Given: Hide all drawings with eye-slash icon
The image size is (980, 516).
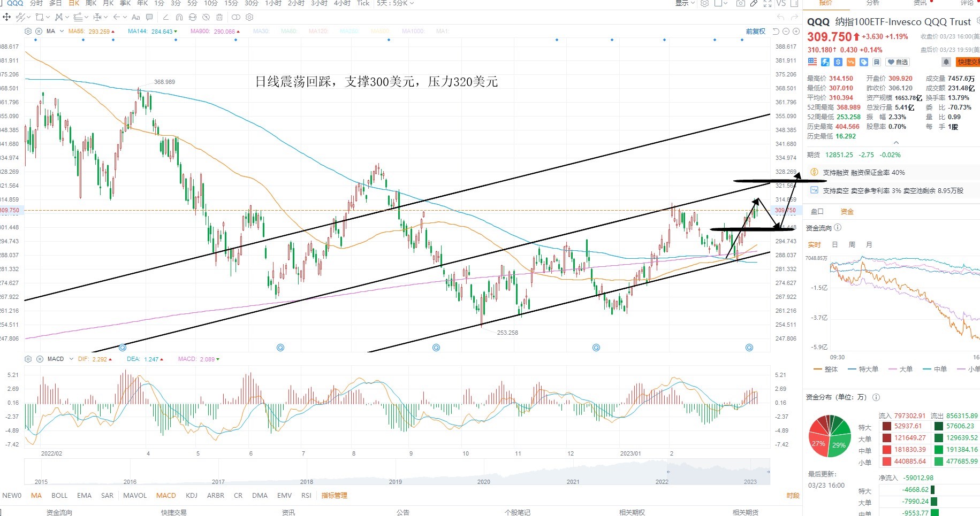Looking at the screenshot, I should click(206, 17).
